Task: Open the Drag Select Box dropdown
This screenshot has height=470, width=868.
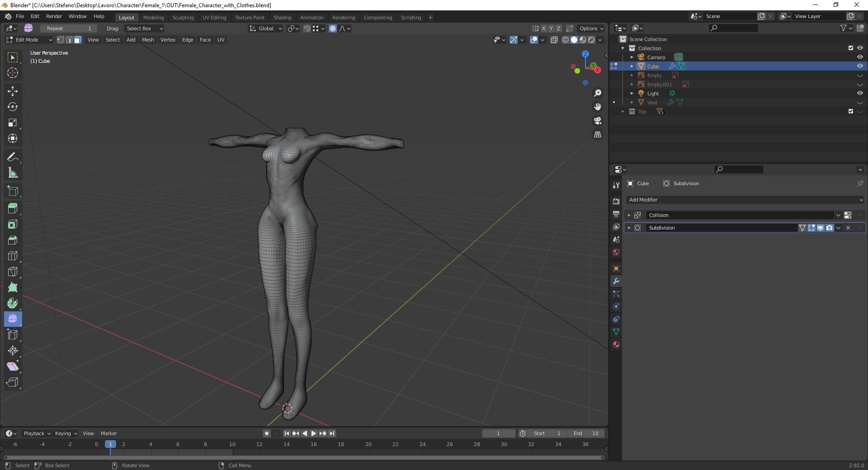Action: tap(144, 28)
